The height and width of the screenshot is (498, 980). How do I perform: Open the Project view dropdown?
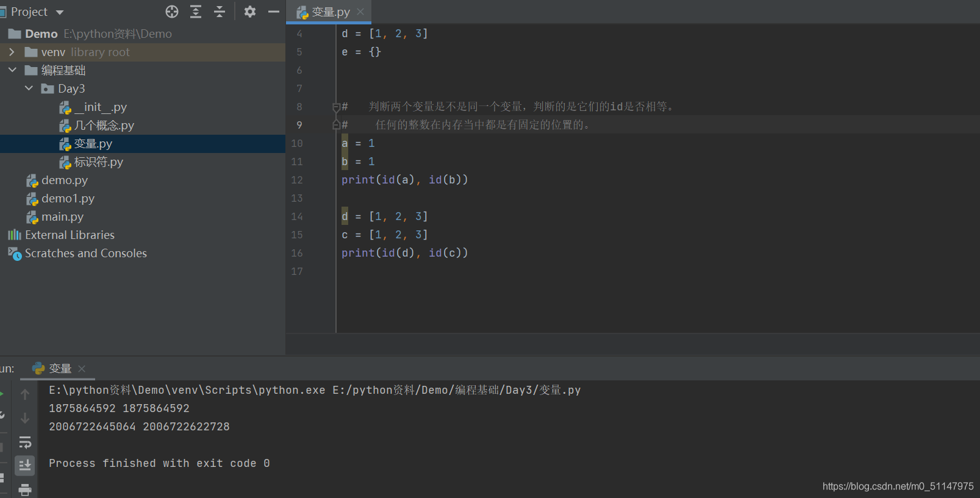tap(60, 12)
